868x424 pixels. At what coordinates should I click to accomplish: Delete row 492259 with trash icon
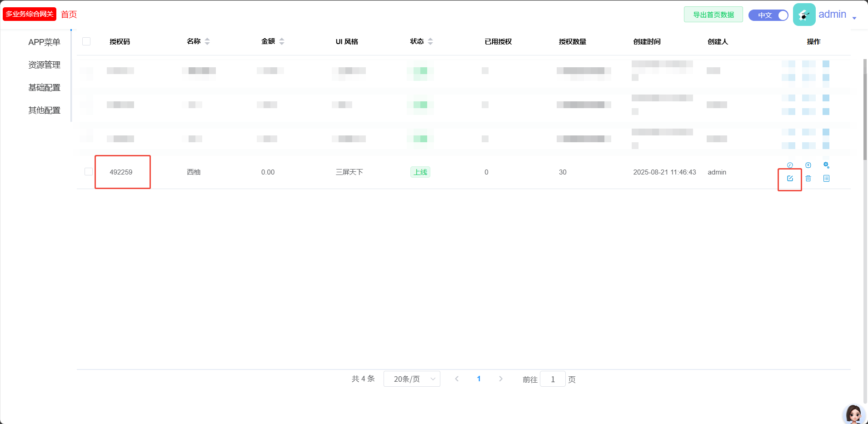pos(808,179)
